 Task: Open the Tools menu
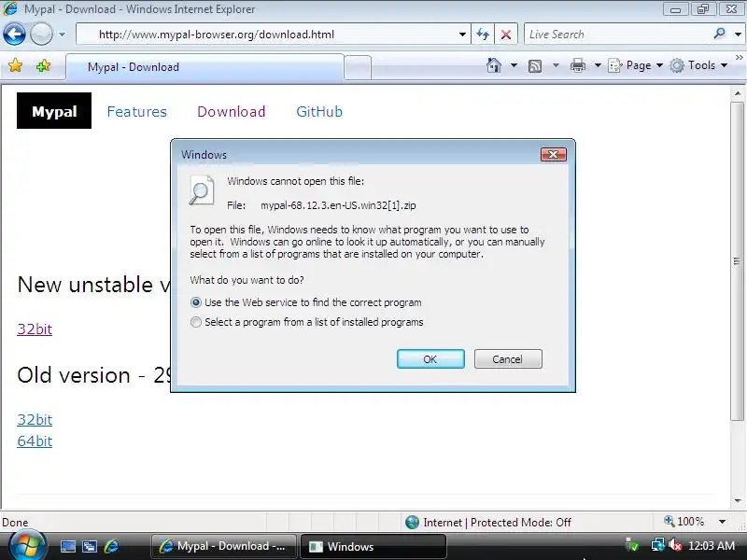point(698,65)
